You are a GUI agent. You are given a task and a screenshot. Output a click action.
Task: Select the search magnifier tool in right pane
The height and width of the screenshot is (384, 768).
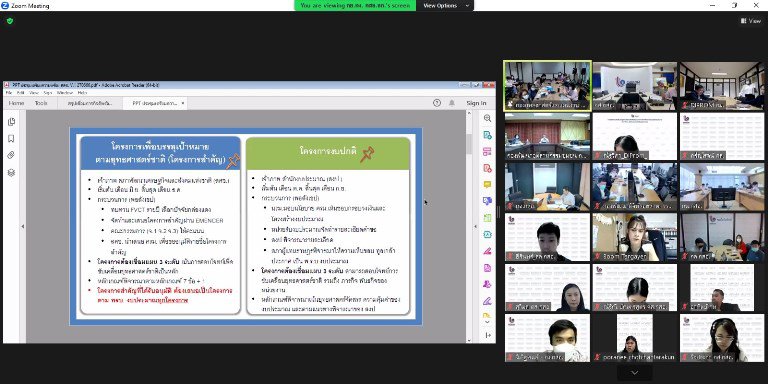click(x=487, y=118)
